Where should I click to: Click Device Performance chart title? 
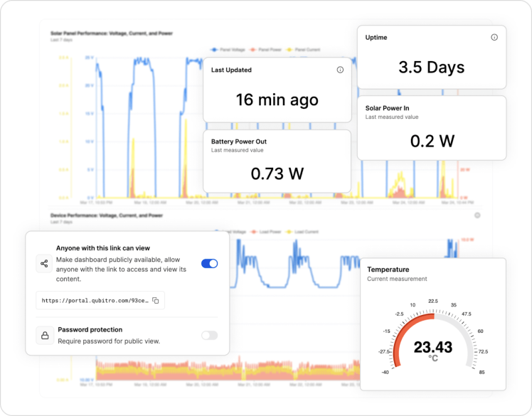click(x=107, y=215)
